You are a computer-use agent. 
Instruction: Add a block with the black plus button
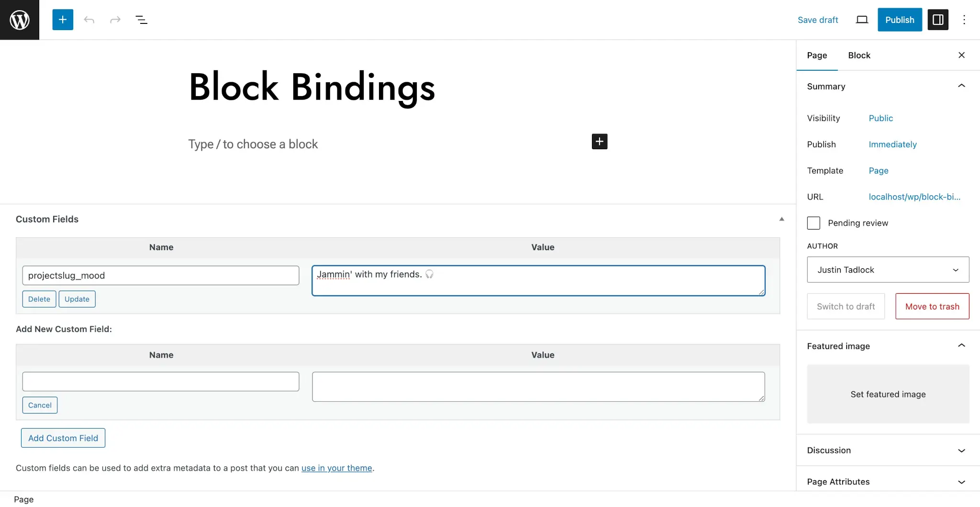600,142
